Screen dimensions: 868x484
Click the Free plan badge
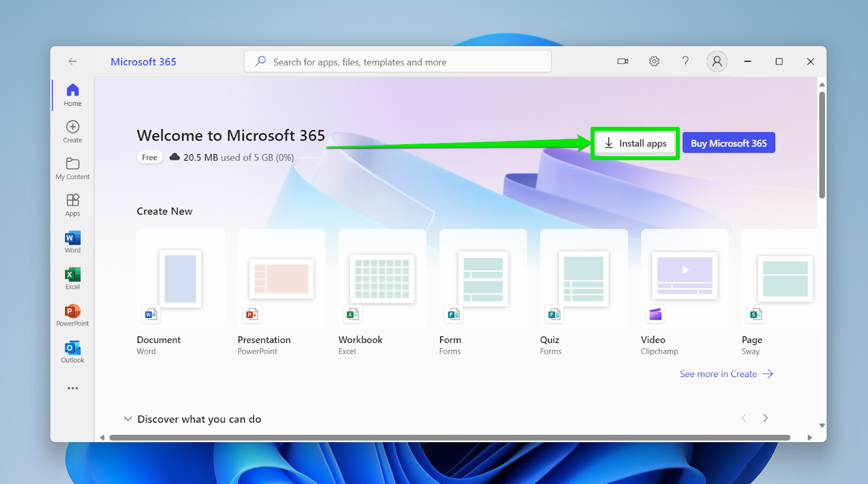click(150, 157)
